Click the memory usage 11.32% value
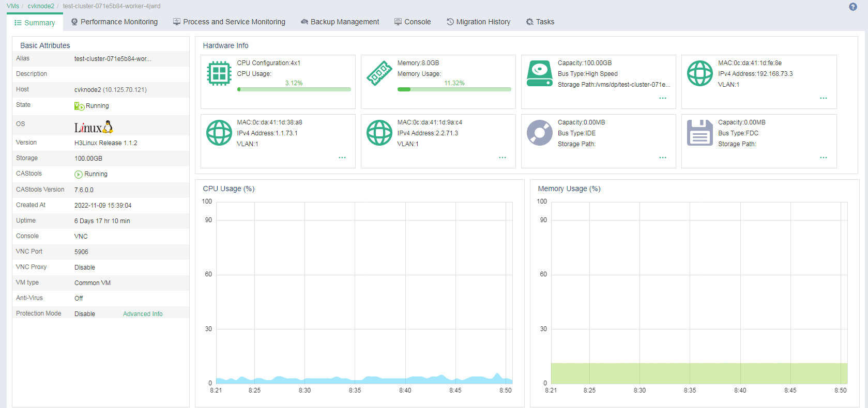The image size is (868, 408). point(454,83)
